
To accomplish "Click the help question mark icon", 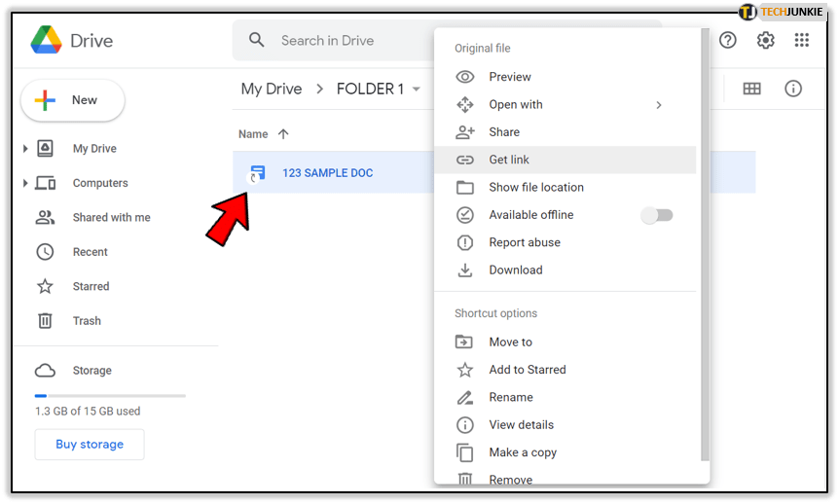I will (x=728, y=40).
